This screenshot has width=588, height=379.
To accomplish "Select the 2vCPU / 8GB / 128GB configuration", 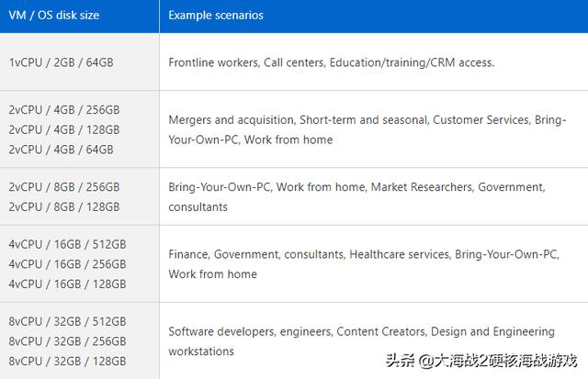I will pyautogui.click(x=64, y=206).
